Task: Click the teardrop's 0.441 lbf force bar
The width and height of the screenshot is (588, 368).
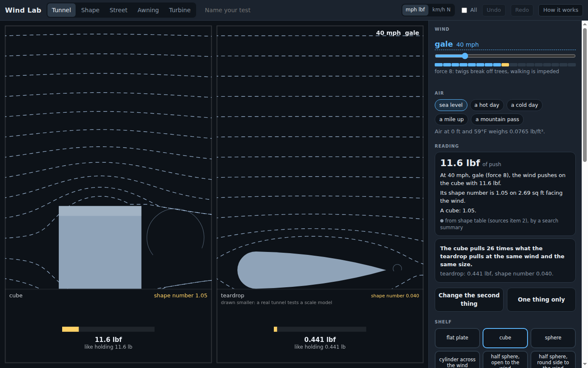Action: point(320,329)
